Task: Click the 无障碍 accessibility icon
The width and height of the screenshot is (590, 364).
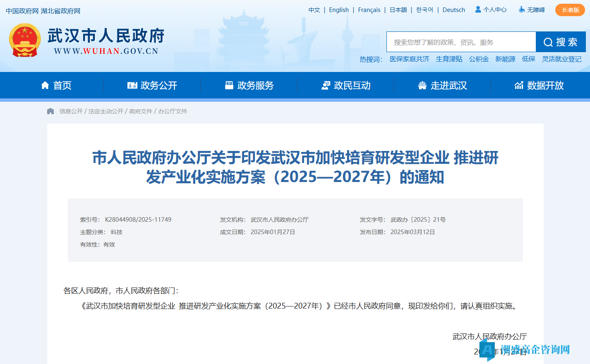Action: [x=522, y=10]
